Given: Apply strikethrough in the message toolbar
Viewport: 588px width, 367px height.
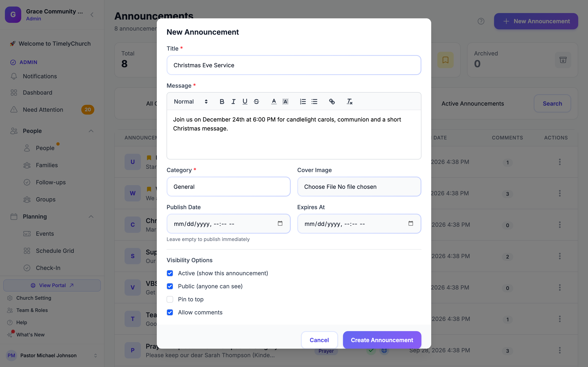Looking at the screenshot, I should tap(256, 102).
